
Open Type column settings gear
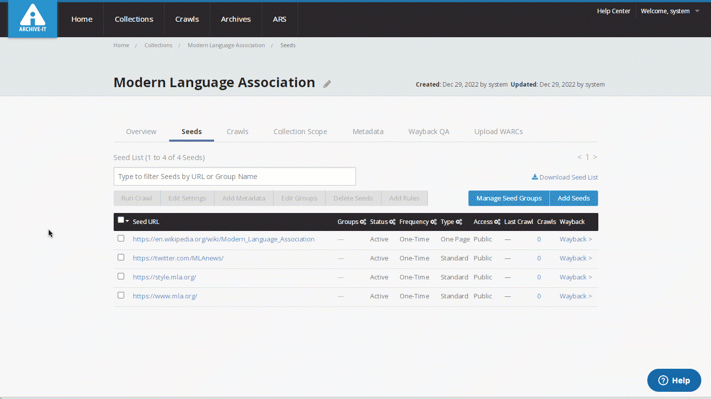[x=459, y=222]
